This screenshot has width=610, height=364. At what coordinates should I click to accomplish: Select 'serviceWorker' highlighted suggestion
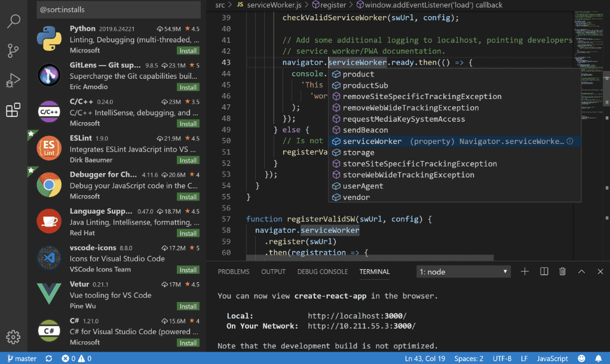(455, 141)
